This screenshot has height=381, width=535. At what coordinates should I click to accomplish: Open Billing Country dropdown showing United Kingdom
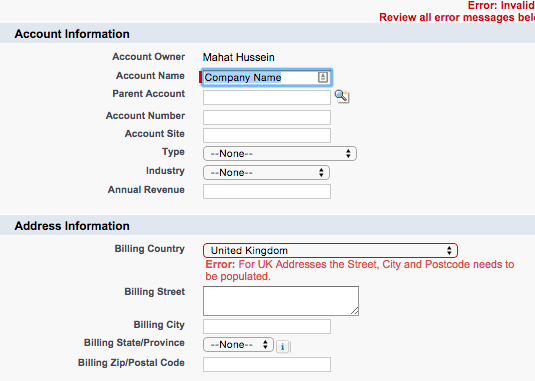(330, 250)
